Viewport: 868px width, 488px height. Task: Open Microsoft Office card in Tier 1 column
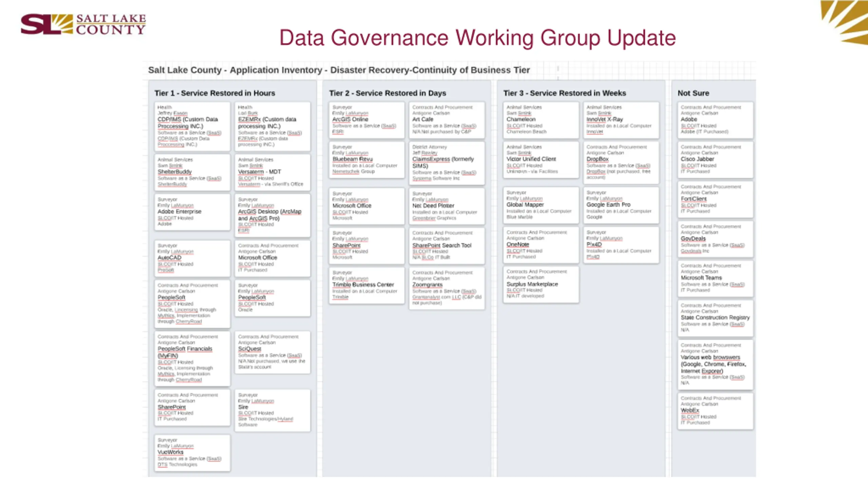pos(273,259)
